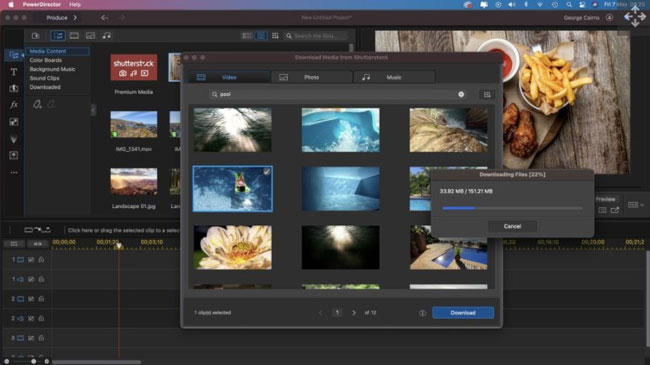
Task: Open the room icon above the three dots
Action: tap(14, 155)
